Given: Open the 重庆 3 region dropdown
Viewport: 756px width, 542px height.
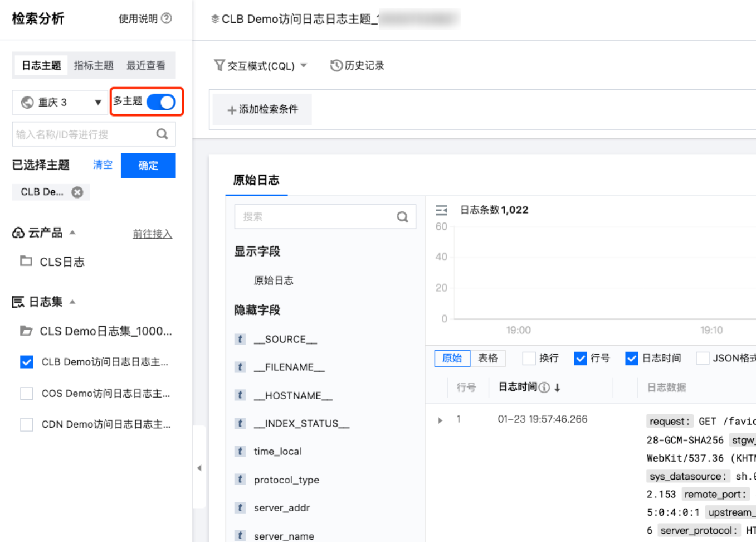Looking at the screenshot, I should [60, 102].
